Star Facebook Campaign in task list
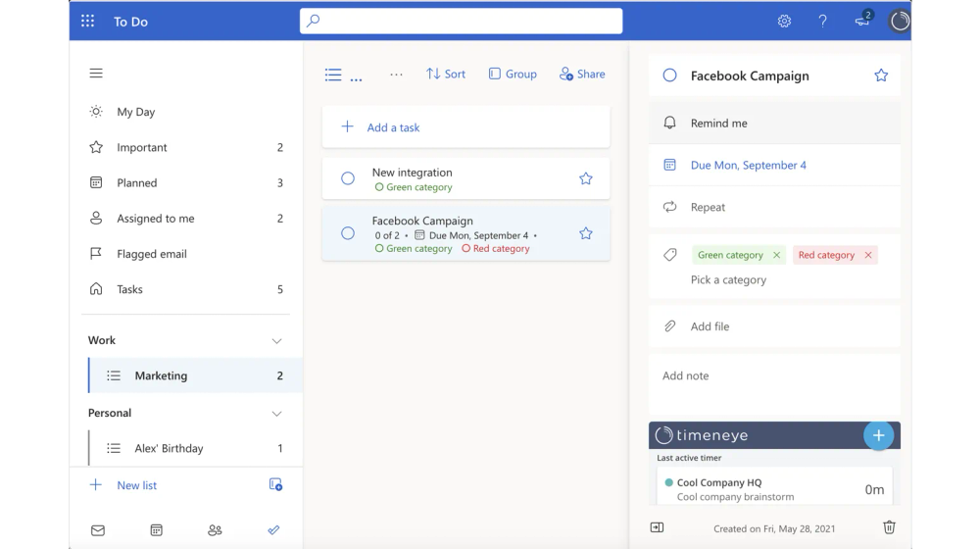 586,233
